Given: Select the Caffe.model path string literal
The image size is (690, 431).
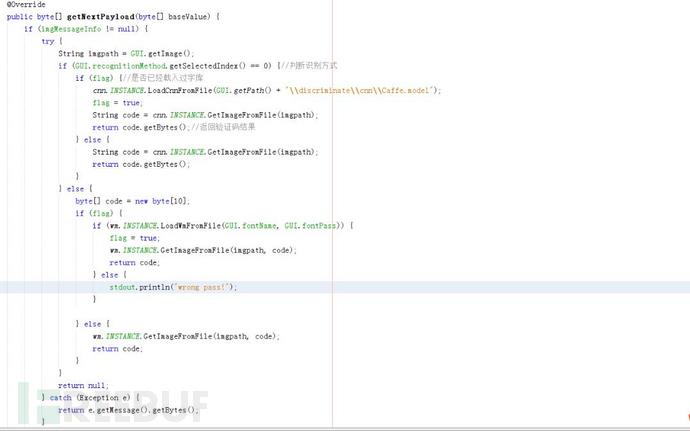Looking at the screenshot, I should pos(360,91).
